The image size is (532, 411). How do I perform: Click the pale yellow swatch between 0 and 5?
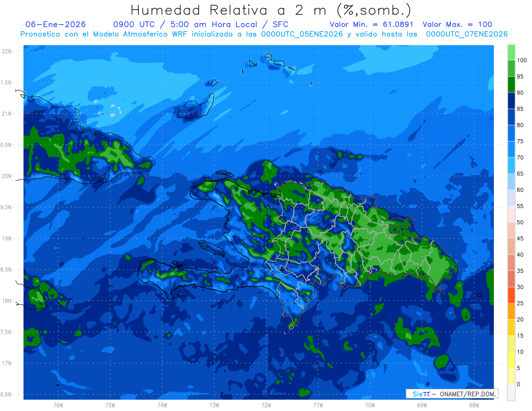coord(511,376)
